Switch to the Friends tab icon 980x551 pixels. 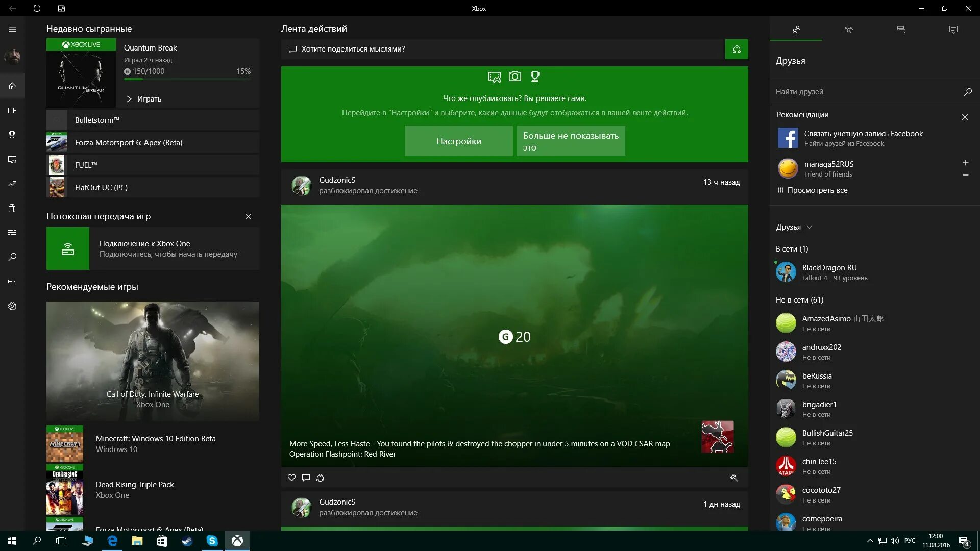[x=796, y=30]
